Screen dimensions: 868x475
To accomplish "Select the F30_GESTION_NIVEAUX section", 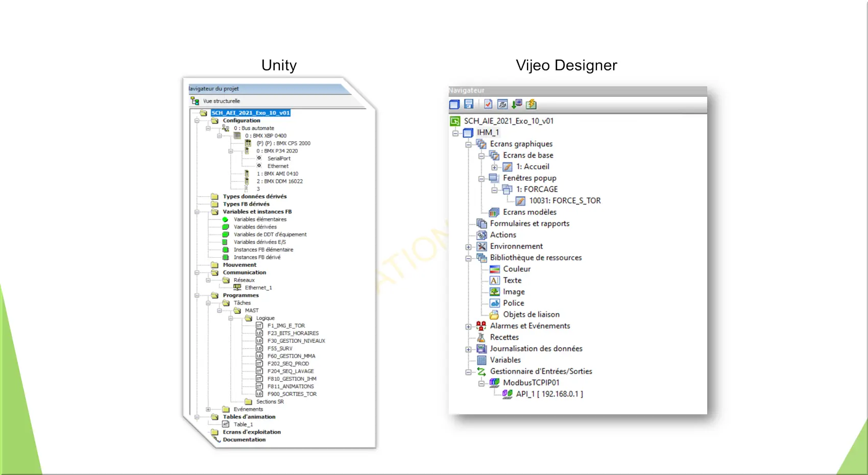I will 296,341.
